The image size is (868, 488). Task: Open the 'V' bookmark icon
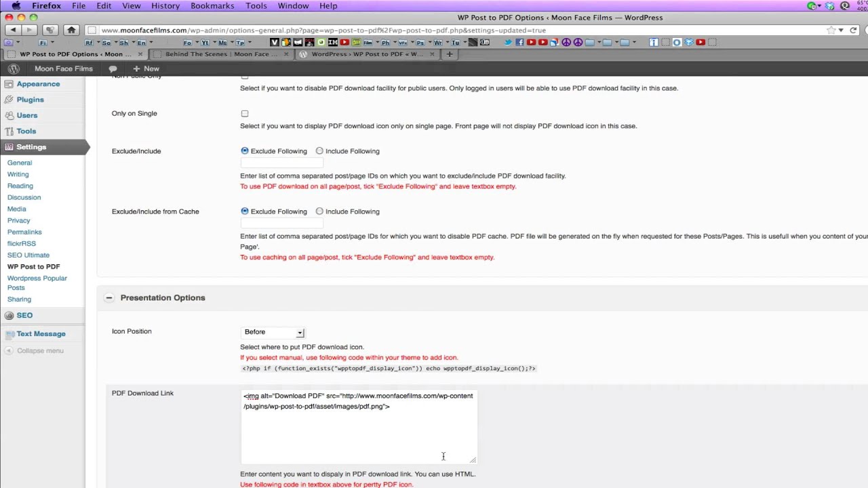coord(274,42)
